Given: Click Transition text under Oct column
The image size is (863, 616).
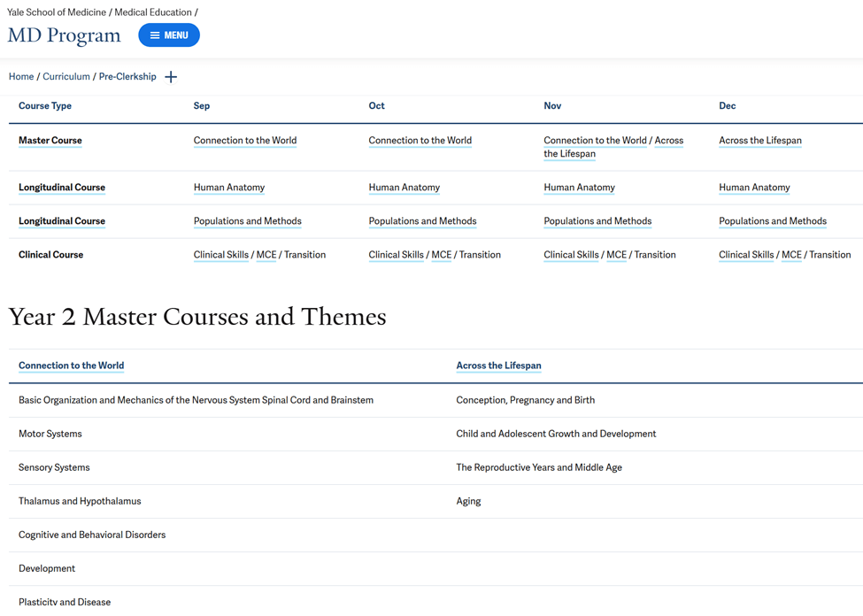Looking at the screenshot, I should tap(480, 254).
